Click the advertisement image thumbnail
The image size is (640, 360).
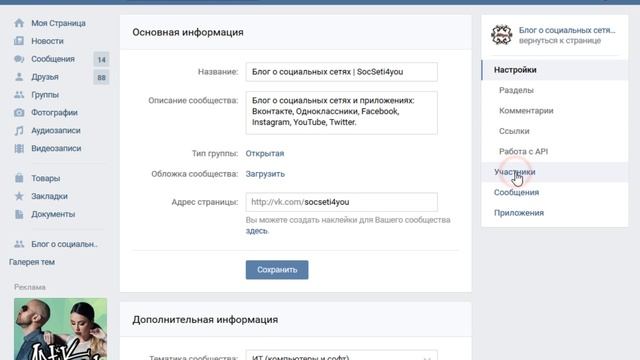click(60, 329)
